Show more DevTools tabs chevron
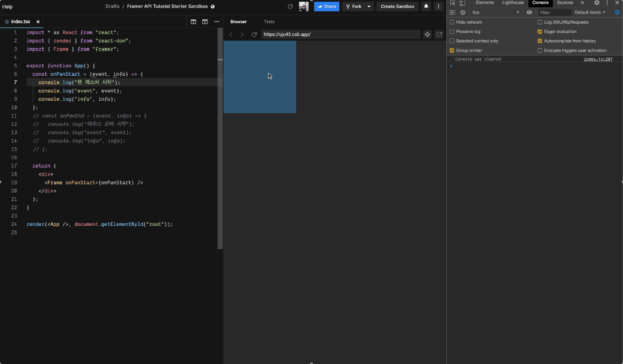Viewport: 623px width, 364px height. click(582, 3)
